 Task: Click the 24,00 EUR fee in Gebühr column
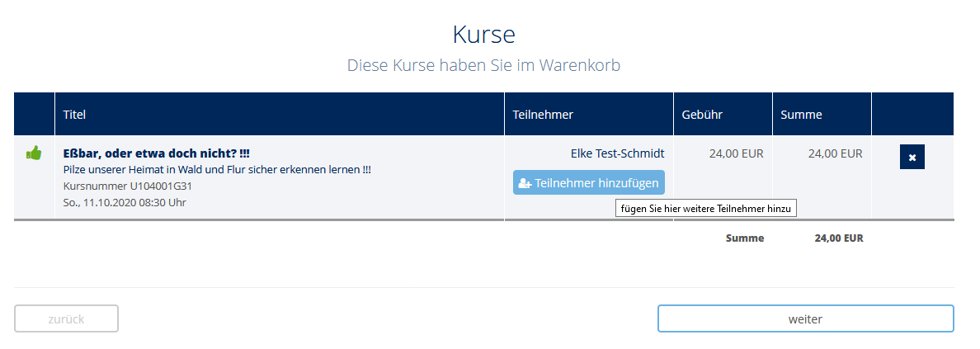pos(736,153)
